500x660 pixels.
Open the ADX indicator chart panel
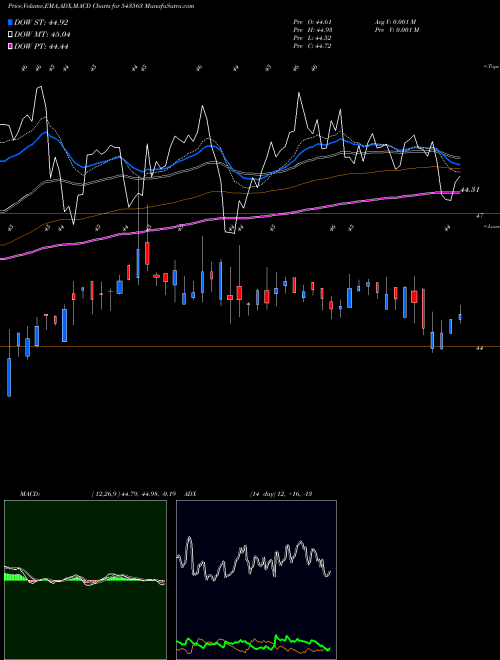[256, 580]
